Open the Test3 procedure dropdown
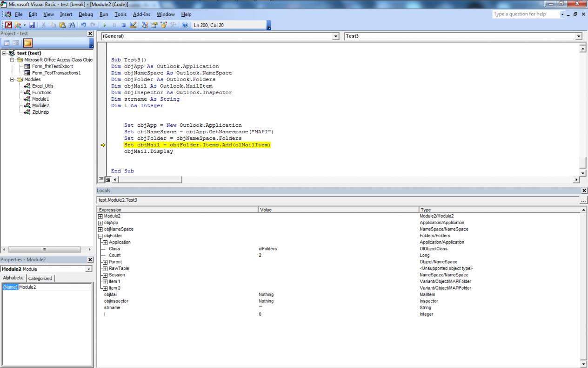Viewport: 588px width, 368px height. (x=579, y=36)
